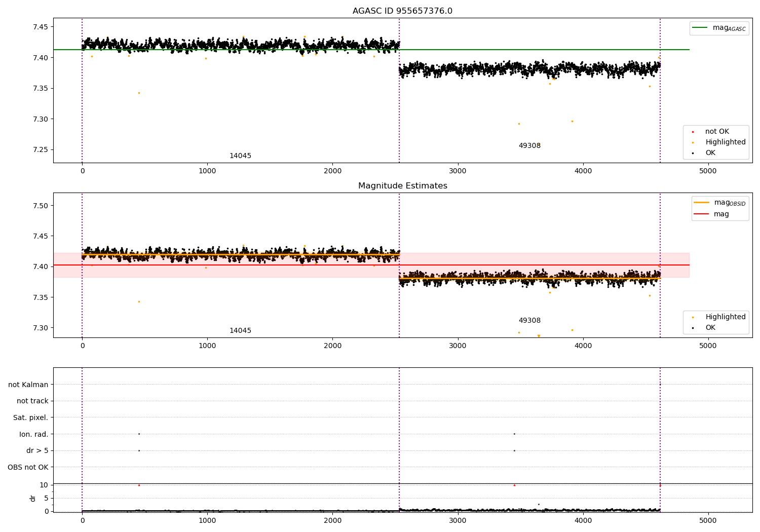Click the 'dr' axis label at bottom

click(x=33, y=498)
